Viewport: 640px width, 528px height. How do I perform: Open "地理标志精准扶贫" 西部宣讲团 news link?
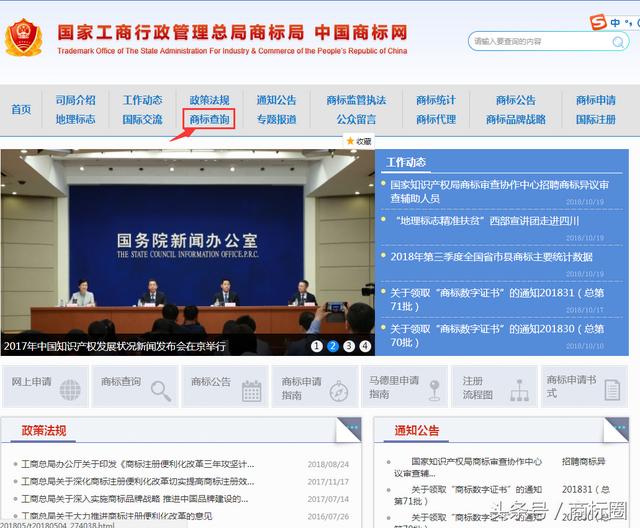(x=487, y=221)
